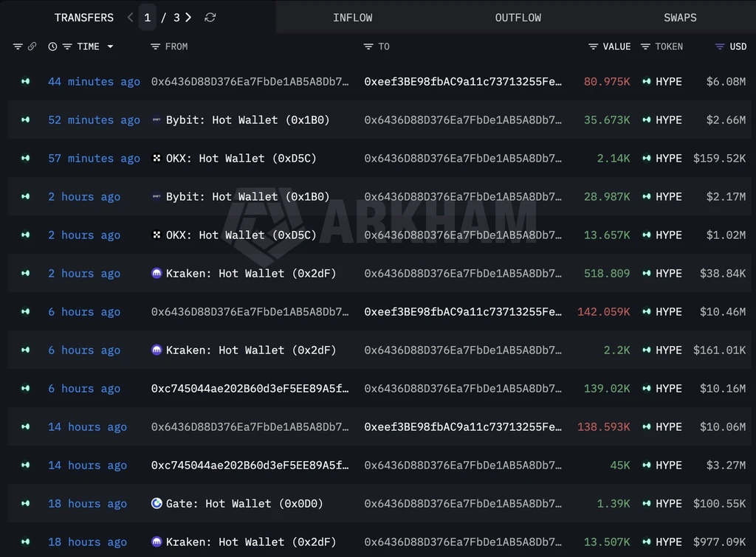This screenshot has width=756, height=557.
Task: Switch to the SWAPS tab
Action: (680, 18)
